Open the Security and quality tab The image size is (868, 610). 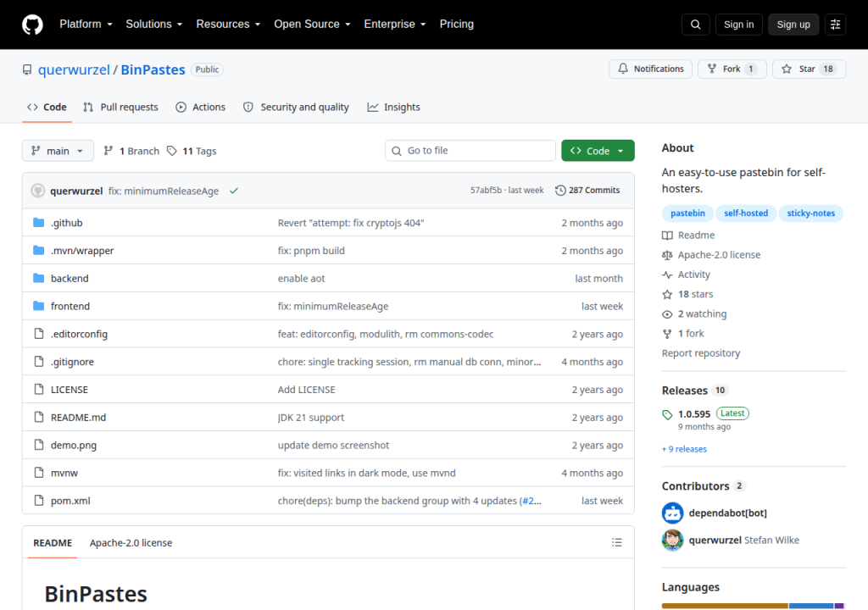[296, 108]
